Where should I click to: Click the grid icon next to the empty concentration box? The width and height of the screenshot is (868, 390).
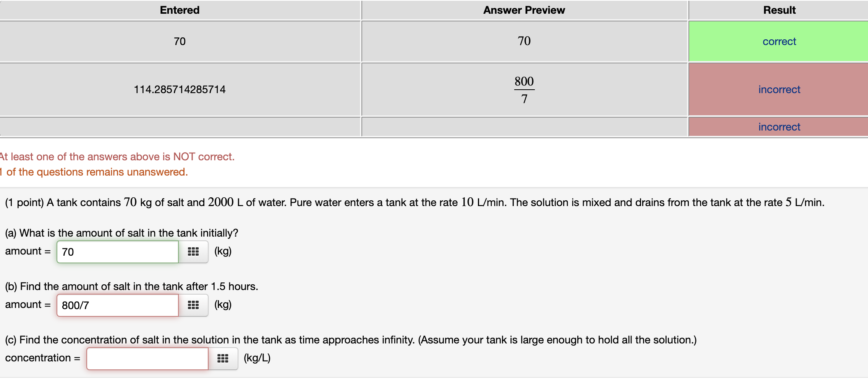223,358
